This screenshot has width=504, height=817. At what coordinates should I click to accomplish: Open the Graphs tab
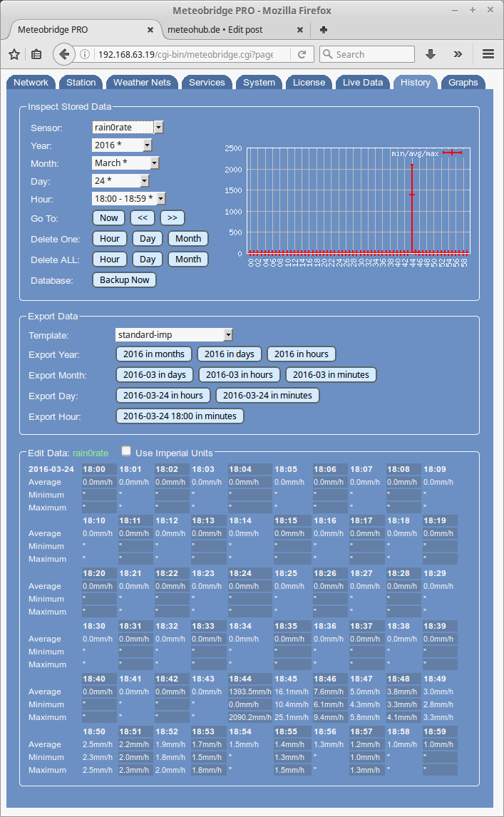click(x=463, y=83)
